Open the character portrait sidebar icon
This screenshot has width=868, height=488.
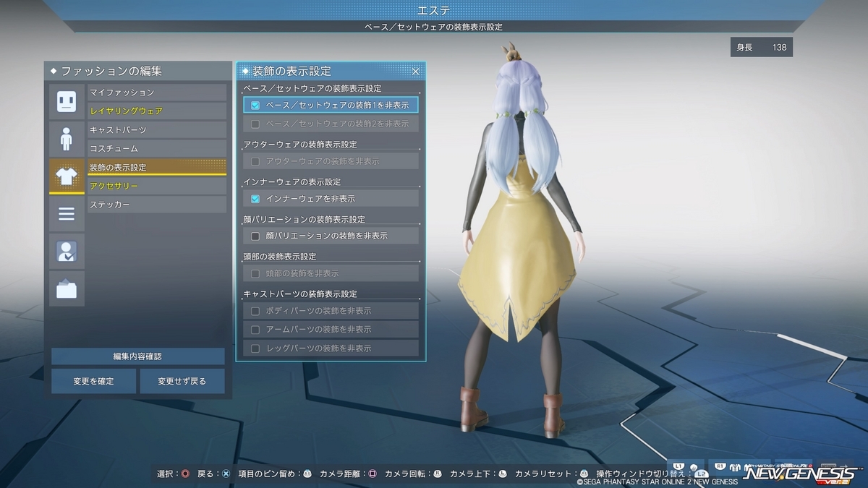(67, 251)
